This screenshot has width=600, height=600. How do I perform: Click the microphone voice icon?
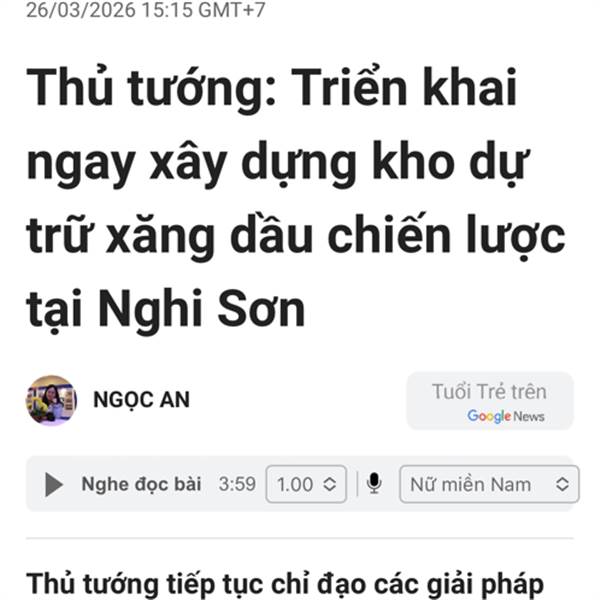point(374,484)
